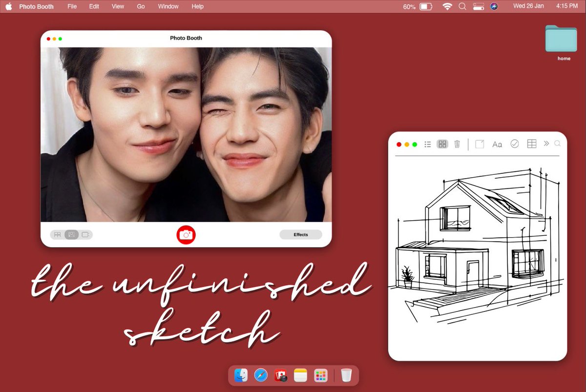
Task: Select four-up photo mode in Photo Booth
Action: pos(58,235)
